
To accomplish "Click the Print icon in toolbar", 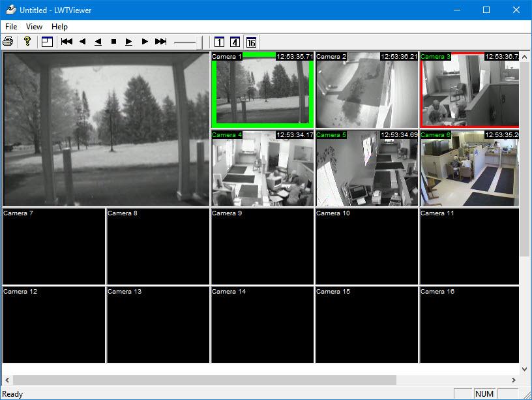I will (x=8, y=42).
